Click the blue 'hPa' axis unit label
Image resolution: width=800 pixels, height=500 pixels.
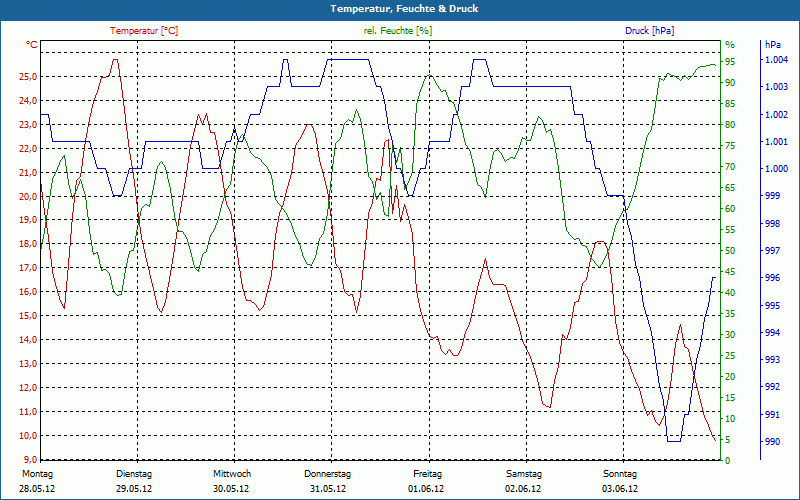(772, 44)
